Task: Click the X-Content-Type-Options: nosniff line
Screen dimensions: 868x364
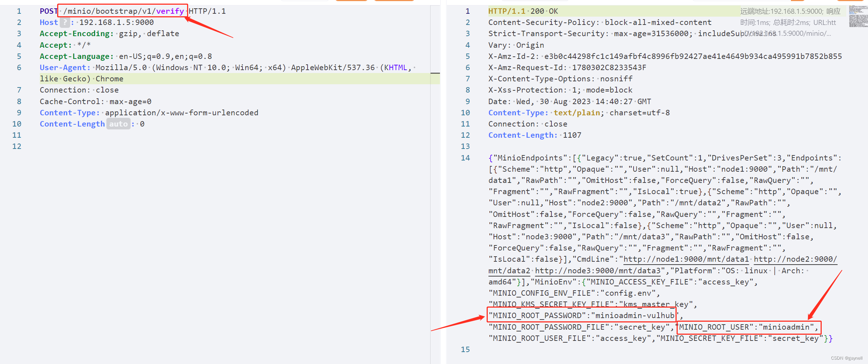Action: [560, 79]
